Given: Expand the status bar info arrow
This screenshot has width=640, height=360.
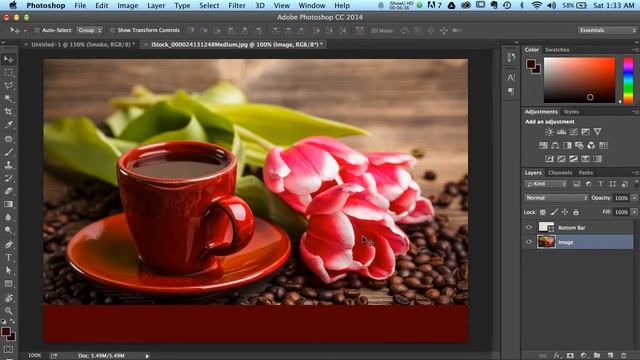Looking at the screenshot, I should (147, 356).
